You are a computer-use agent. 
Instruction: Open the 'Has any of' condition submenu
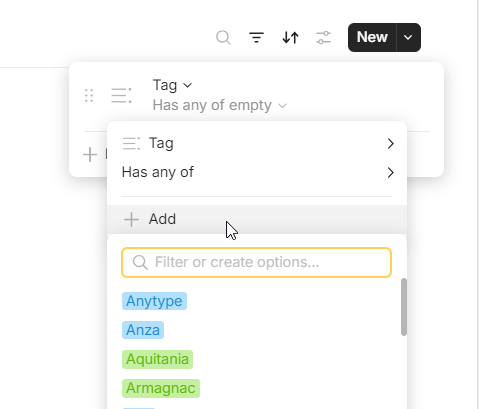pyautogui.click(x=257, y=172)
